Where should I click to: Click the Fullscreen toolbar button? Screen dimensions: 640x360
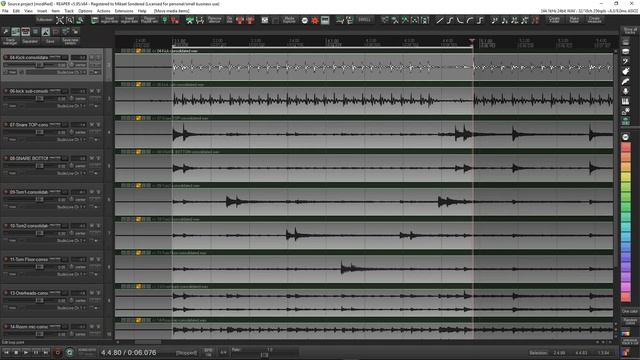(x=44, y=20)
